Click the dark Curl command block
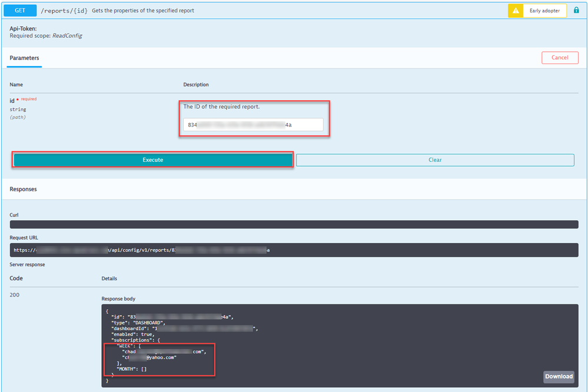 (294, 224)
